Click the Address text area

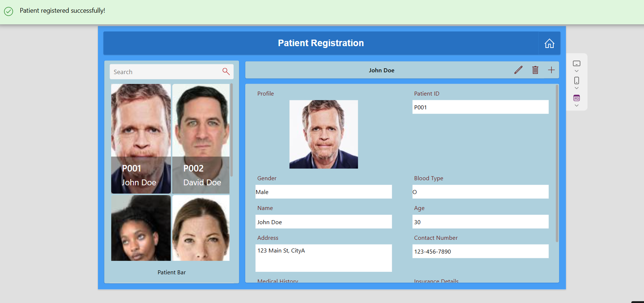point(323,258)
